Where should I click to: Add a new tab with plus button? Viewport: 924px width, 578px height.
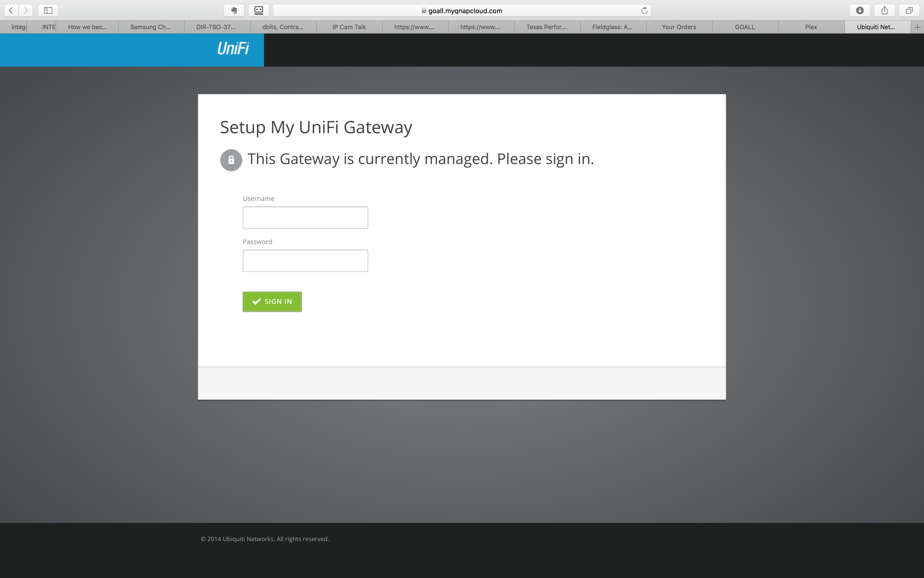click(918, 27)
